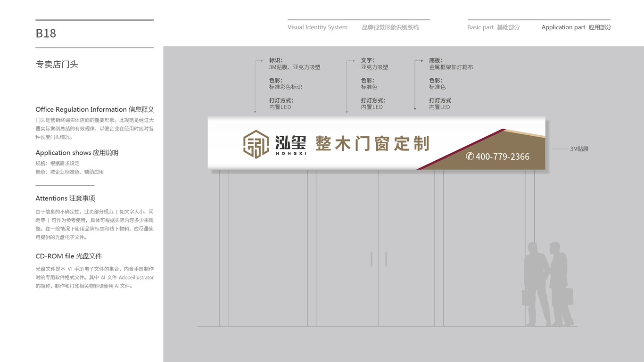Click the 亚克力吸塑 text under 文字

tap(374, 67)
